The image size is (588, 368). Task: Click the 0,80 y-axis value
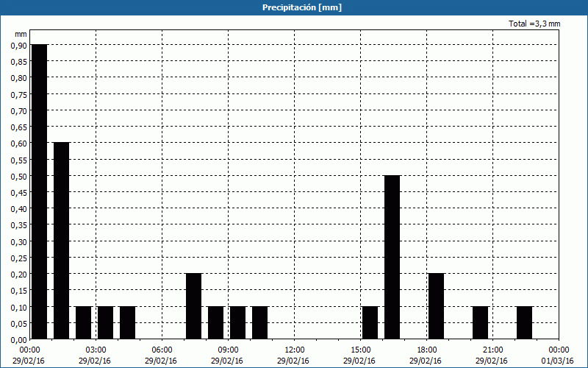[19, 78]
